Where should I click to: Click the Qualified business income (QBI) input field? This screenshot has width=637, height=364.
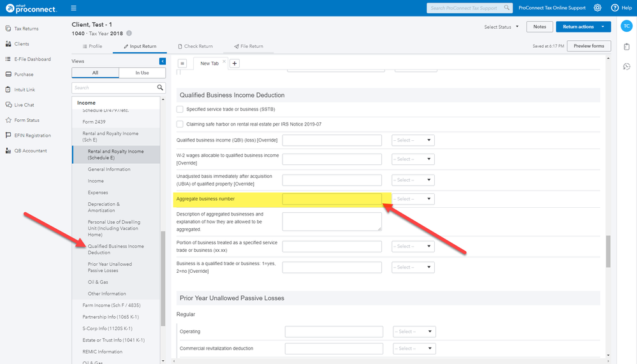[332, 140]
